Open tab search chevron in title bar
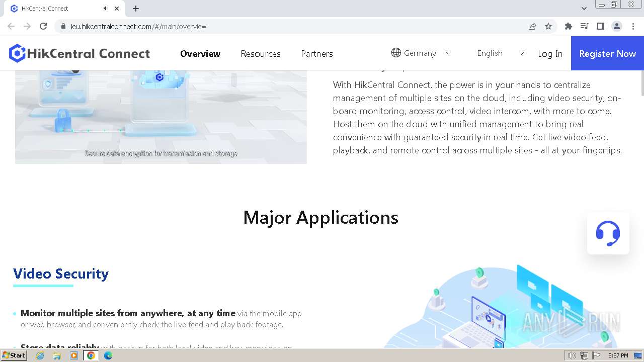Viewport: 644px width, 362px height. coord(584,9)
